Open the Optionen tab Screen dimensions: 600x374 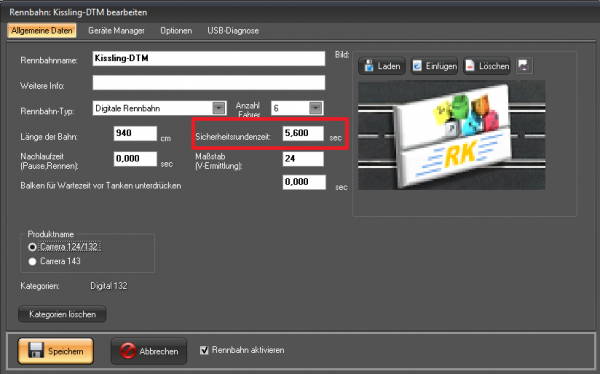tap(176, 31)
